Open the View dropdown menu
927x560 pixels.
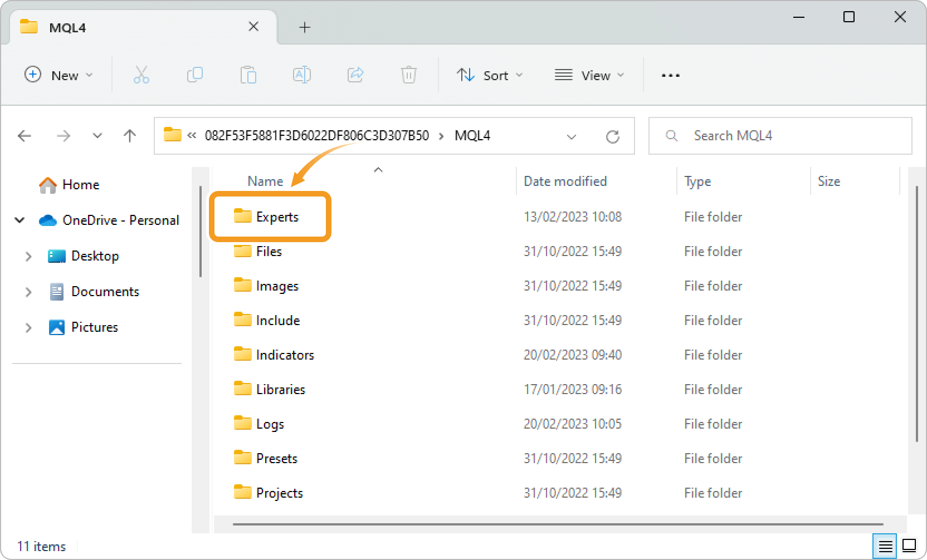(x=589, y=75)
